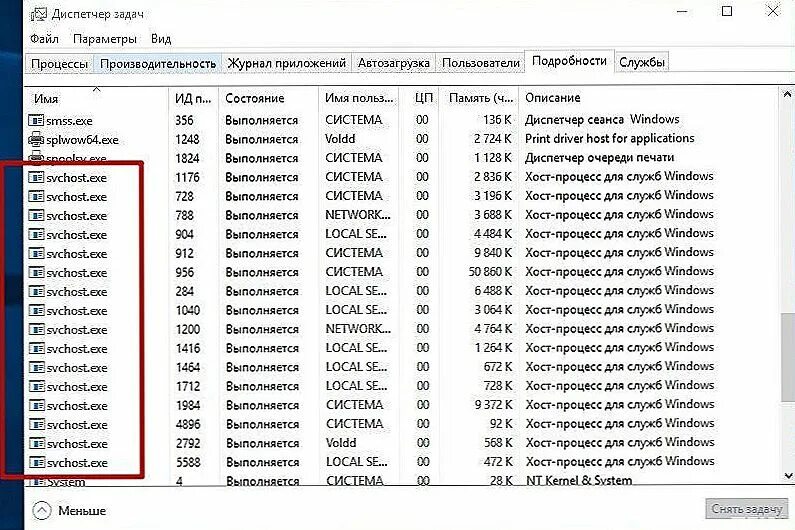This screenshot has width=795, height=530.
Task: Click icon of svchost.exe with PID 4896
Action: (x=36, y=425)
